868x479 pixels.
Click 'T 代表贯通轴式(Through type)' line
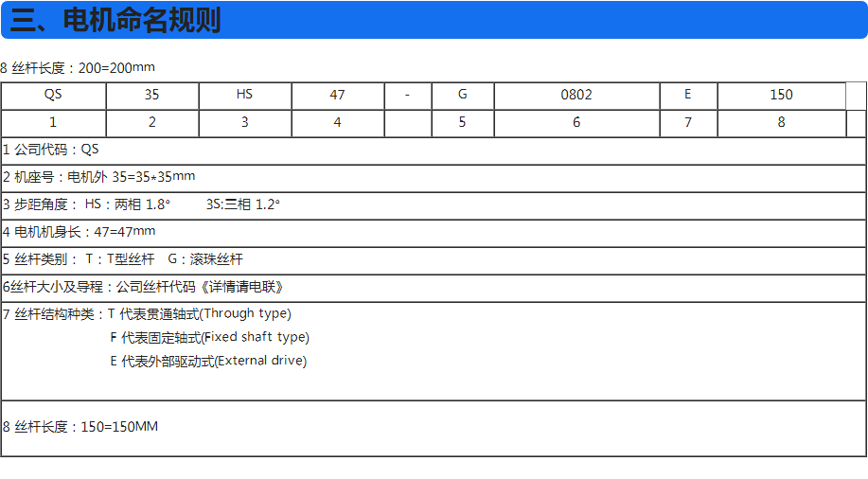coord(200,314)
